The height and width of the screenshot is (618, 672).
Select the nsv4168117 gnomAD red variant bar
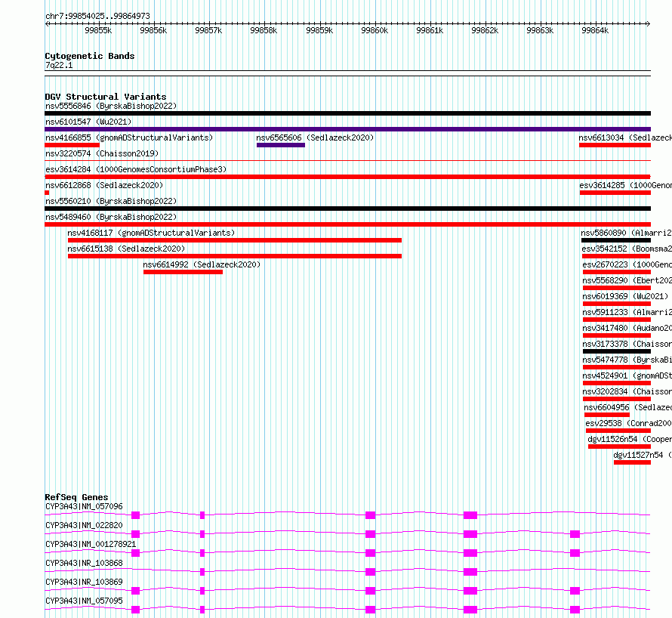[234, 240]
